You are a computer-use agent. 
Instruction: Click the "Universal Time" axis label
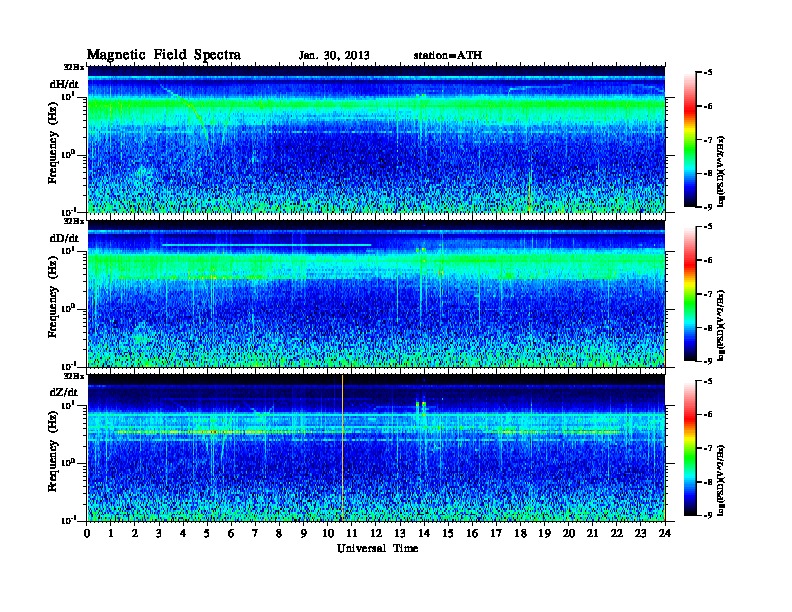pos(377,548)
